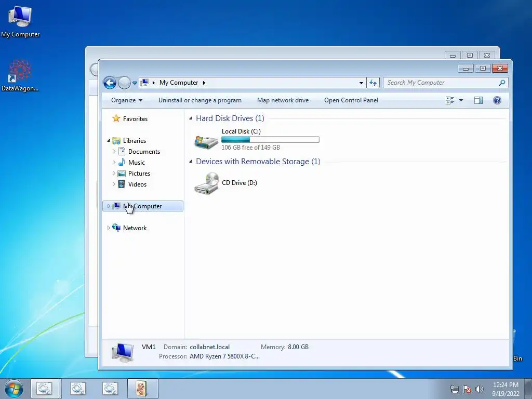Click the AMD Ryzen 7 processor value
This screenshot has height=399, width=532.
224,356
